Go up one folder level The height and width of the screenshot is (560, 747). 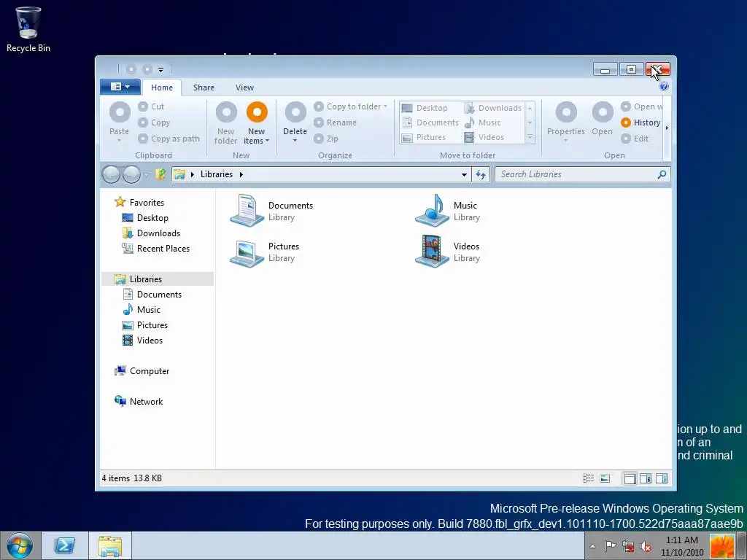tap(160, 174)
